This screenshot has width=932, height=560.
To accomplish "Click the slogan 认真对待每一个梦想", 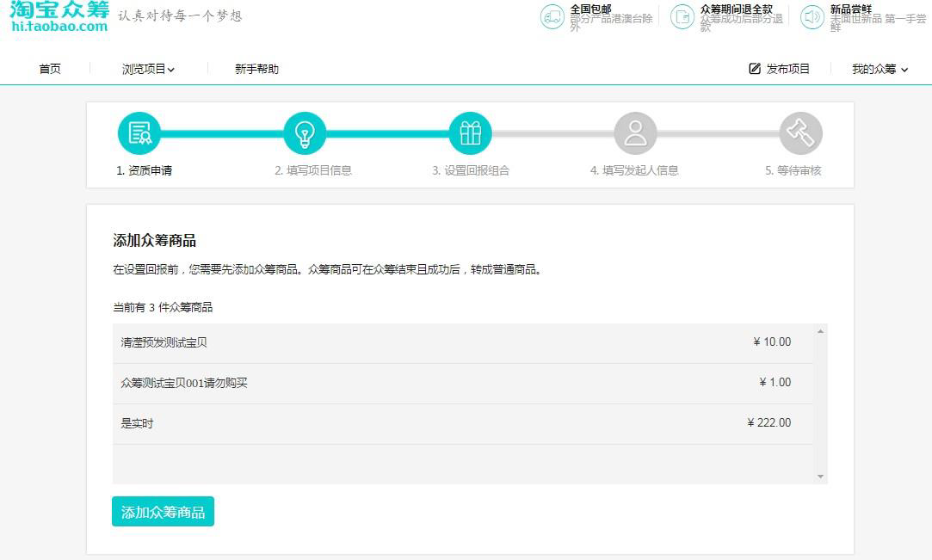I will click(x=180, y=16).
